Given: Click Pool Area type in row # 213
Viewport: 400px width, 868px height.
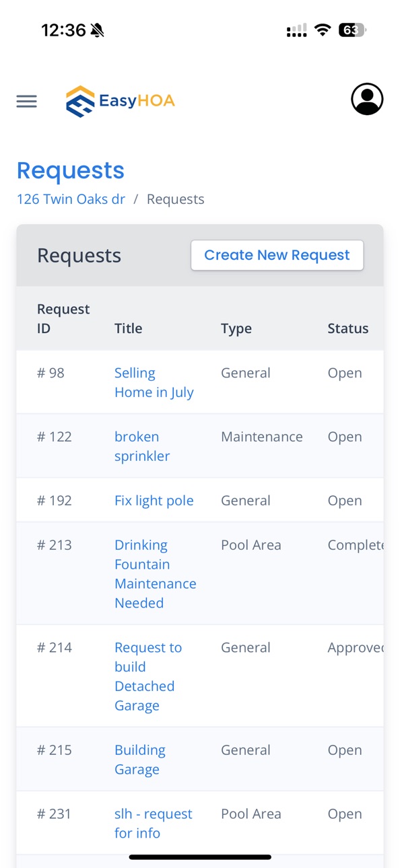Looking at the screenshot, I should pyautogui.click(x=251, y=545).
